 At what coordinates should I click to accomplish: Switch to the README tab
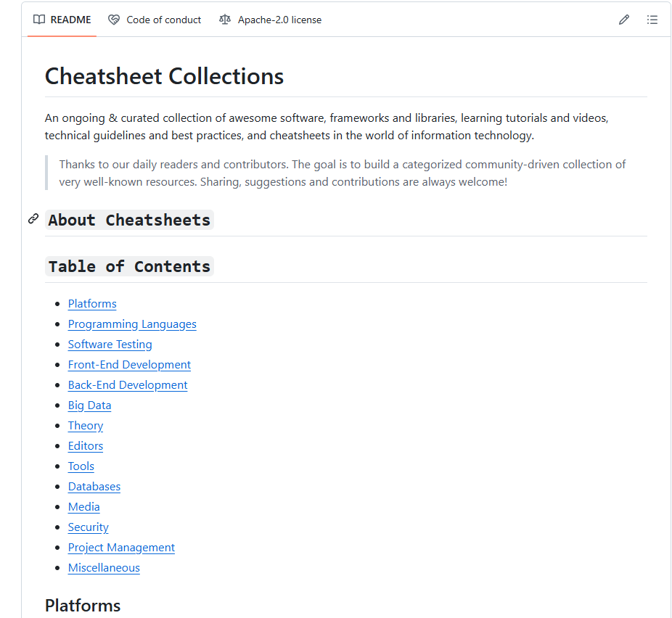(62, 20)
